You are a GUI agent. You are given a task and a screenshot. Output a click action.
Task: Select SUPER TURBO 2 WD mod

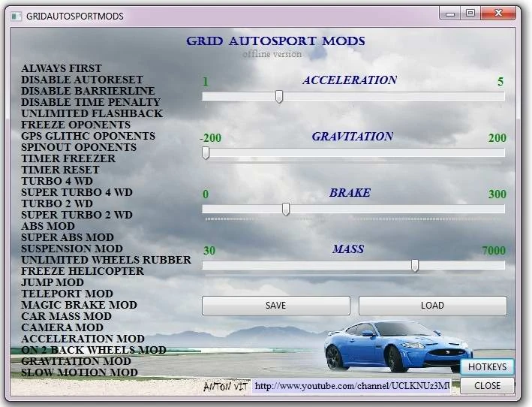[77, 214]
